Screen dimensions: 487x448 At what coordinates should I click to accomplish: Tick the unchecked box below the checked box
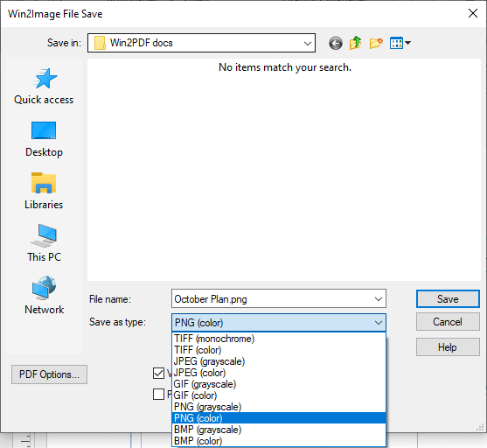(159, 395)
